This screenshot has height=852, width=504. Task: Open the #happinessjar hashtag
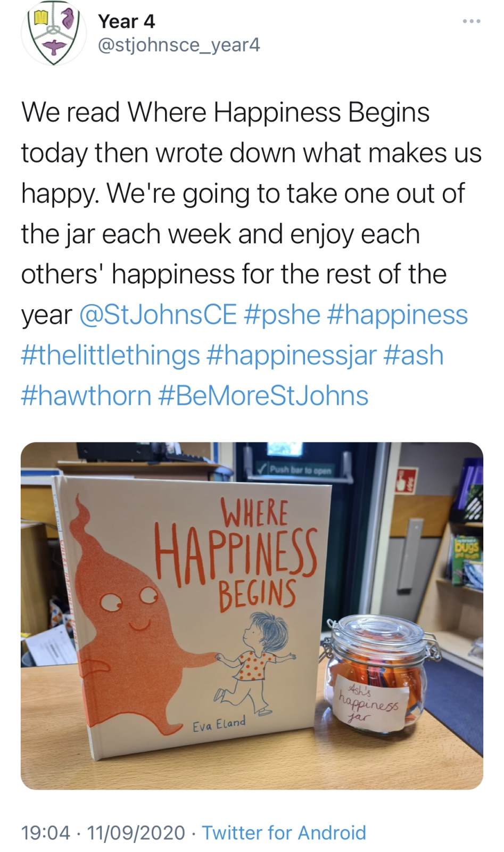(x=292, y=355)
